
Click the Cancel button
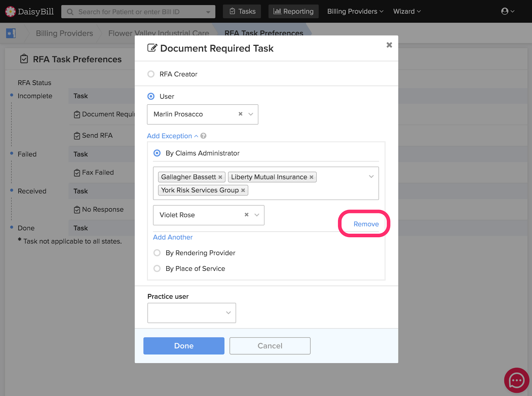click(270, 346)
